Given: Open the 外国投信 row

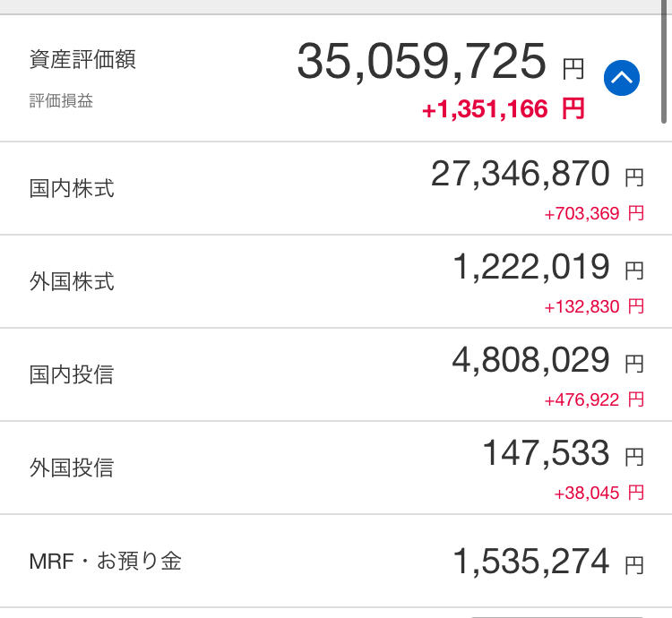Looking at the screenshot, I should (336, 468).
